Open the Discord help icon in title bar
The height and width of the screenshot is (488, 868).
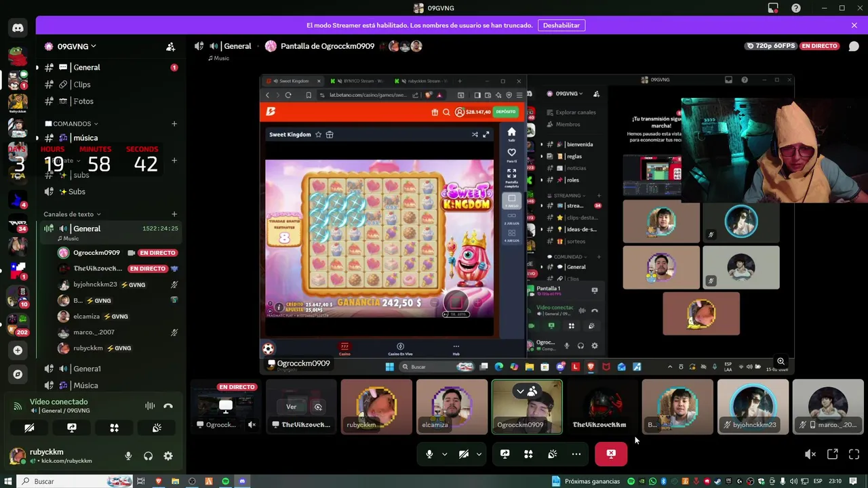(796, 8)
